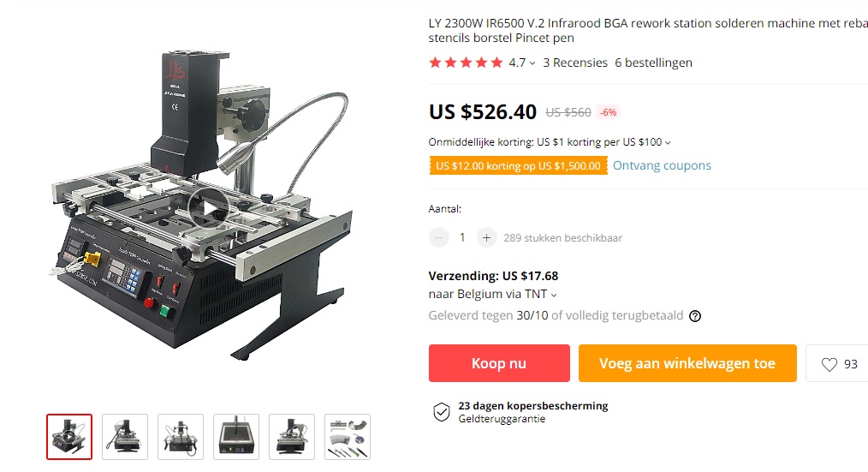Select the first video thumbnail with red border
This screenshot has height=472, width=868.
(x=69, y=437)
